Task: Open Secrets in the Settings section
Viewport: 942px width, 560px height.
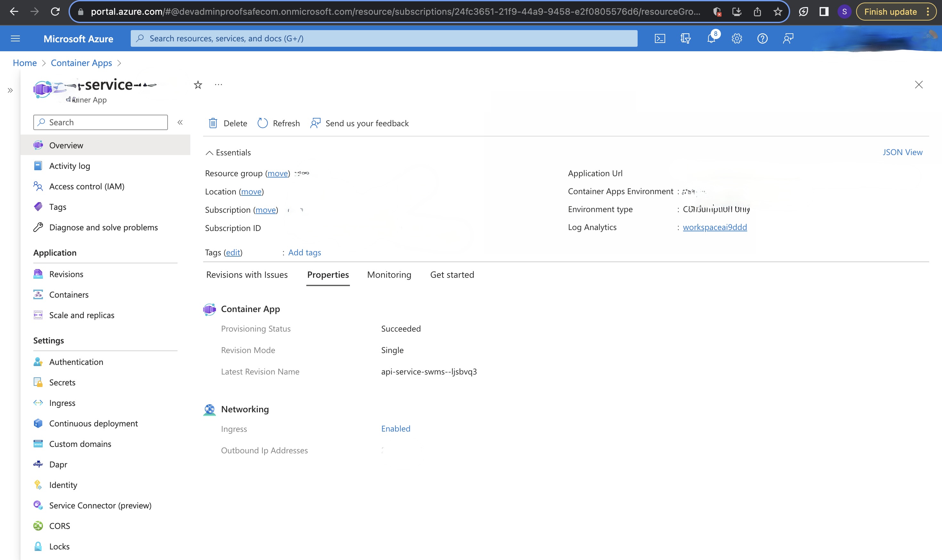Action: click(62, 382)
